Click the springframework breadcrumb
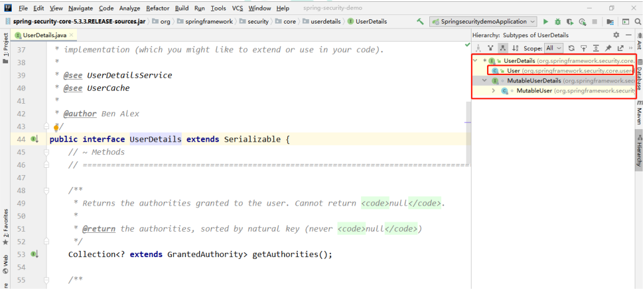 (x=206, y=21)
